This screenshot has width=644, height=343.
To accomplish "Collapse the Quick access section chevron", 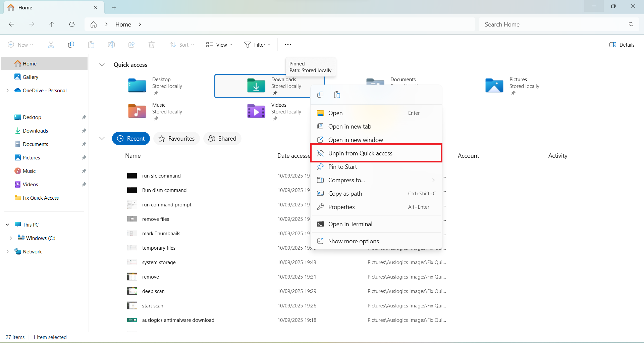I will [x=102, y=64].
